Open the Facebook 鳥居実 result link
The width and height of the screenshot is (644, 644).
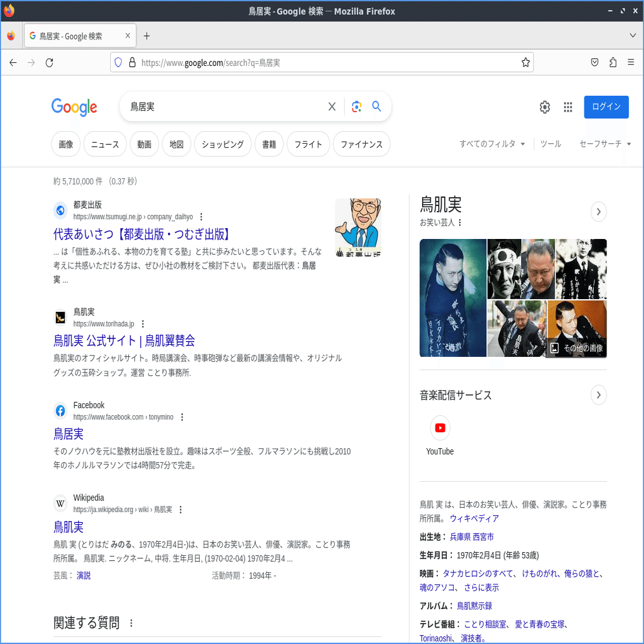point(68,434)
